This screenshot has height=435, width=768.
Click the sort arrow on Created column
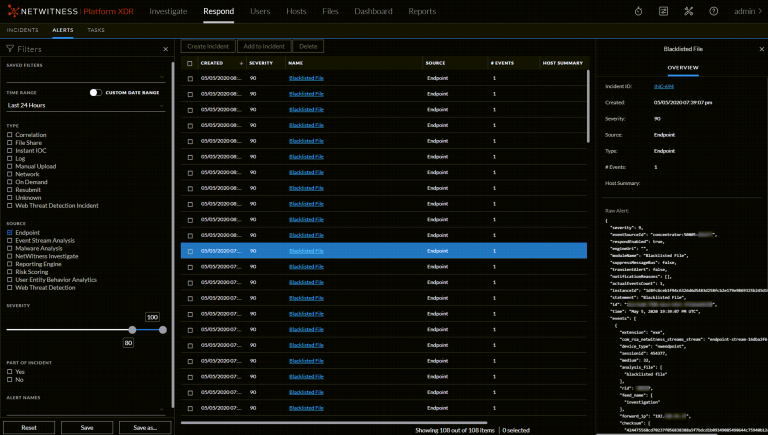(x=241, y=63)
